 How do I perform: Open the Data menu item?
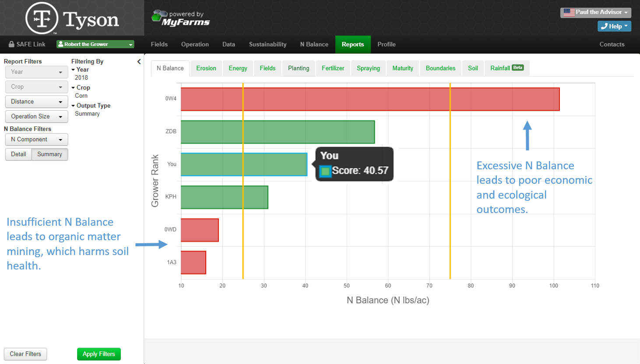[229, 44]
